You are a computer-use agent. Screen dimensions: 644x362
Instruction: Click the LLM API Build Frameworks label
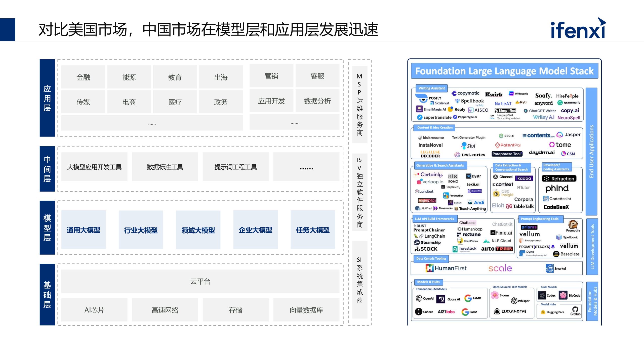435,219
